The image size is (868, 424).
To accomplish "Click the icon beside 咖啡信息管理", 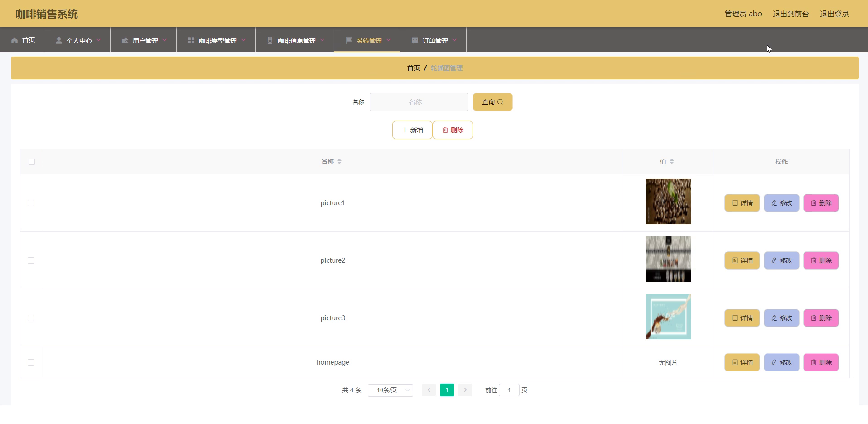I will 270,40.
